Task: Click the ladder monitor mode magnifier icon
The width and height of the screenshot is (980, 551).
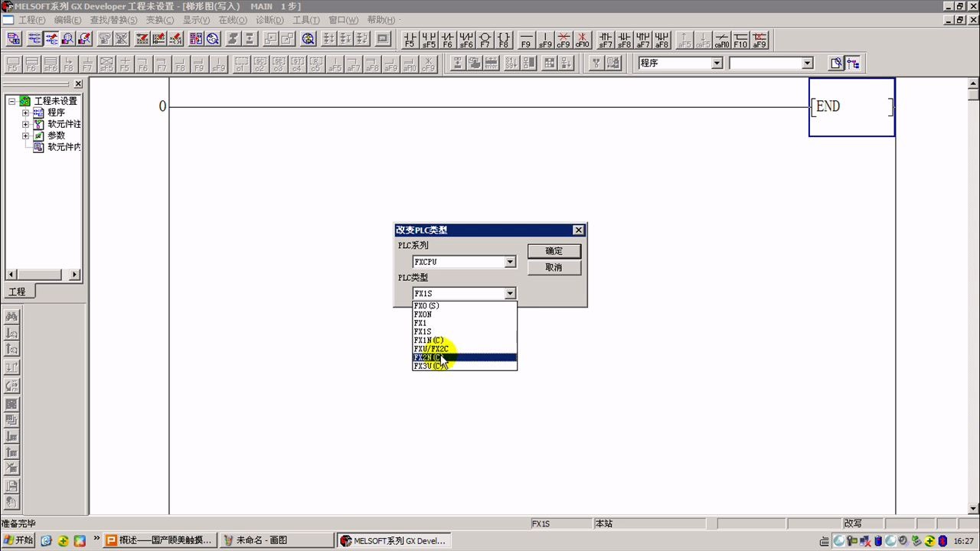Action: point(68,39)
